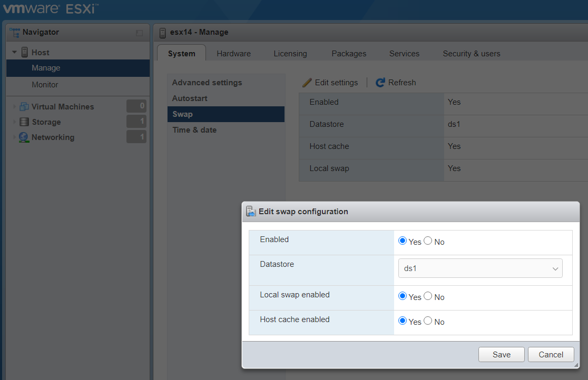Click the dialog resize grip corner

[576, 365]
